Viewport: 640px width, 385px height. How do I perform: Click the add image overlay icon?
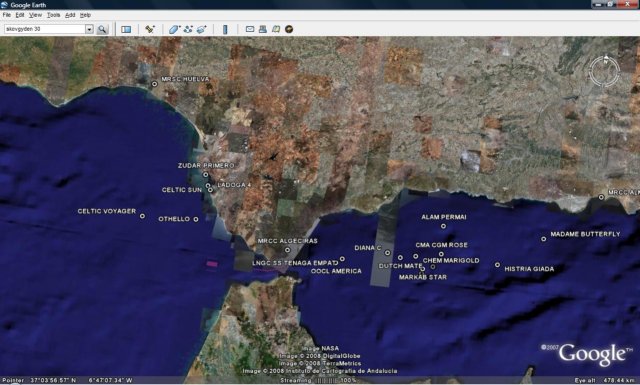click(202, 29)
